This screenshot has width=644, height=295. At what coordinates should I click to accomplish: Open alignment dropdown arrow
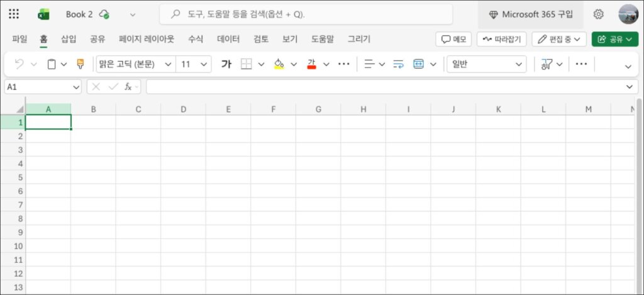pyautogui.click(x=382, y=65)
